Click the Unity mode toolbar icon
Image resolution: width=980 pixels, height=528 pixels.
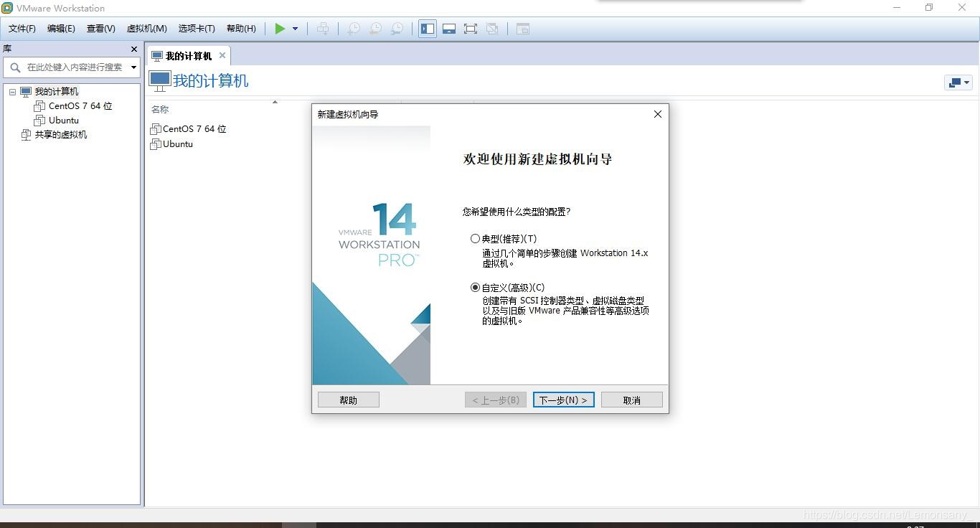(492, 29)
